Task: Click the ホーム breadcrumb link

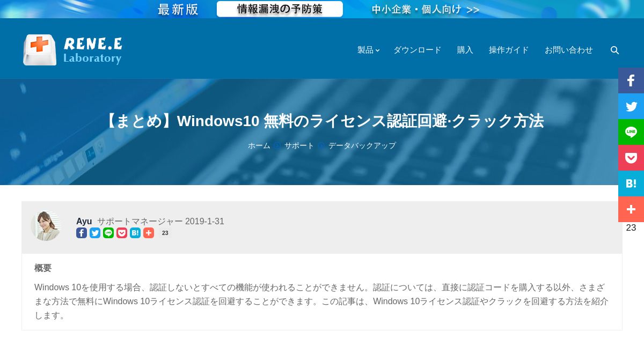Action: coord(259,145)
